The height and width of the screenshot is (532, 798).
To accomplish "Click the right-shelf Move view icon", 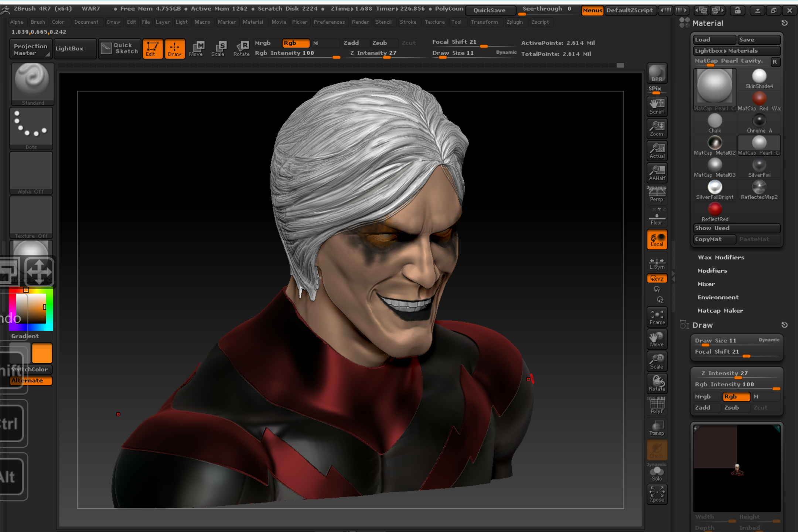I will pyautogui.click(x=657, y=339).
